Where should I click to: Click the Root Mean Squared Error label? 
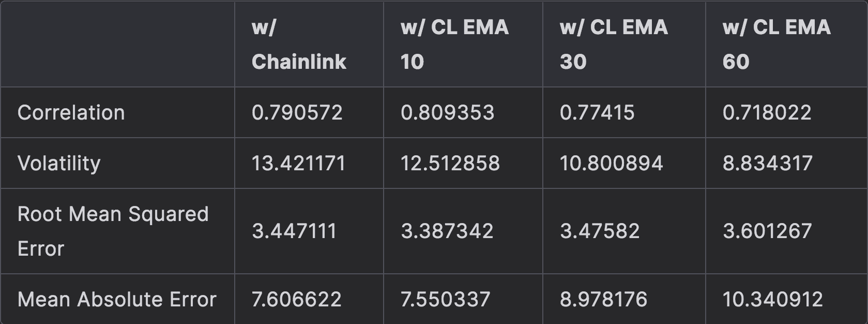tap(113, 231)
